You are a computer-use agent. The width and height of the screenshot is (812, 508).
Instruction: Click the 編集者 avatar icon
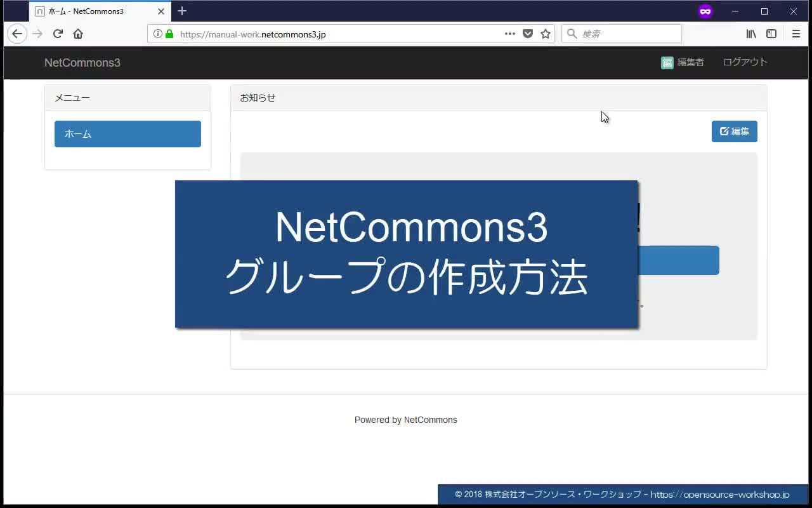pos(667,62)
